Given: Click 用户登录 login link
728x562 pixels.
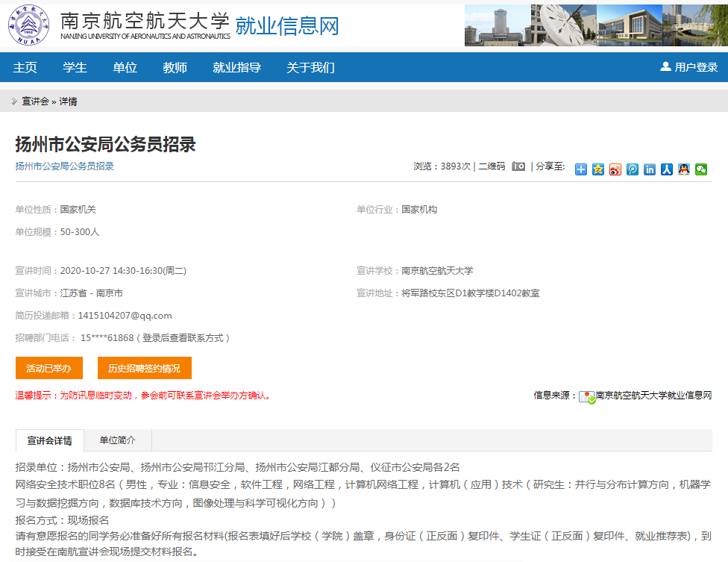Looking at the screenshot, I should coord(696,67).
